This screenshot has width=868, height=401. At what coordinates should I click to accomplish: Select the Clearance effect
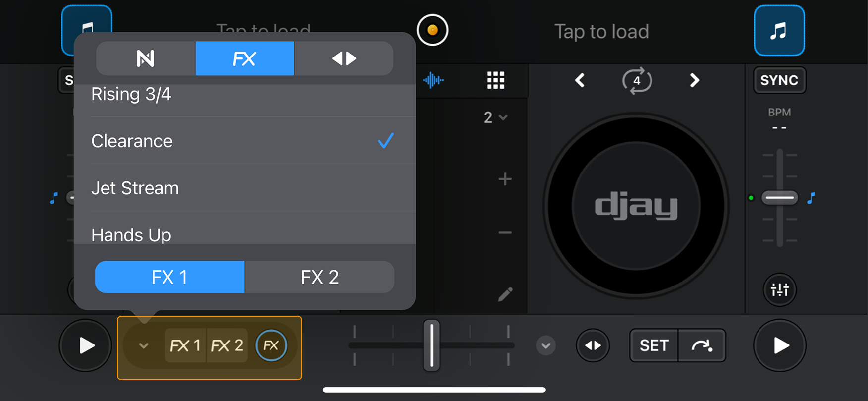245,141
